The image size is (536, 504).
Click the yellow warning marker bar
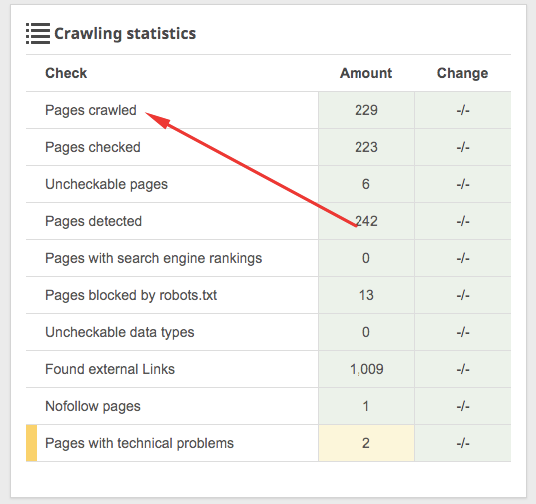click(x=31, y=443)
